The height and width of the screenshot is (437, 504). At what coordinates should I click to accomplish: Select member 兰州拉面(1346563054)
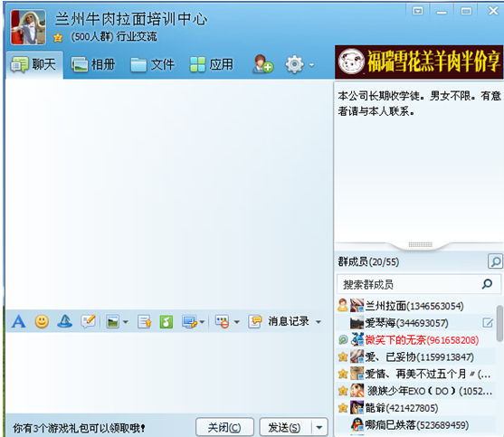click(415, 306)
